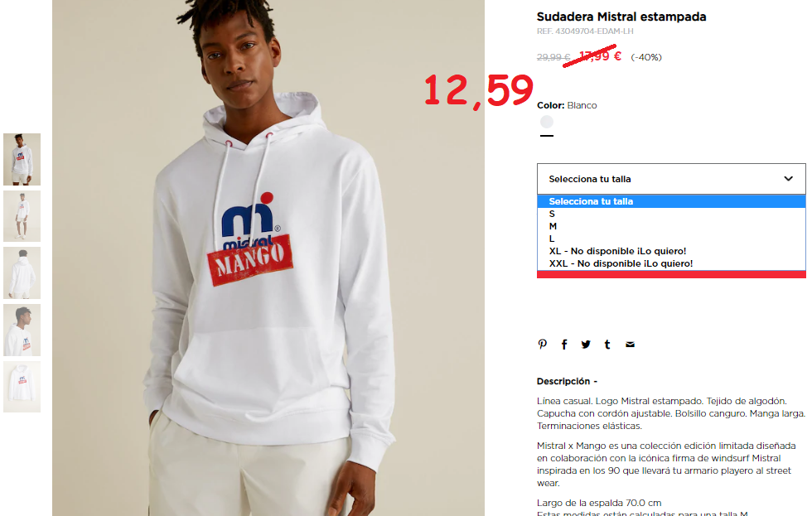Image resolution: width=812 pixels, height=516 pixels.
Task: Share product on Twitter
Action: pos(586,345)
